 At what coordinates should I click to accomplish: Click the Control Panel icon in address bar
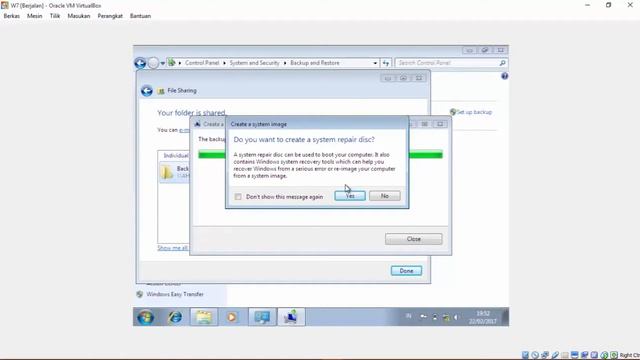[172, 62]
